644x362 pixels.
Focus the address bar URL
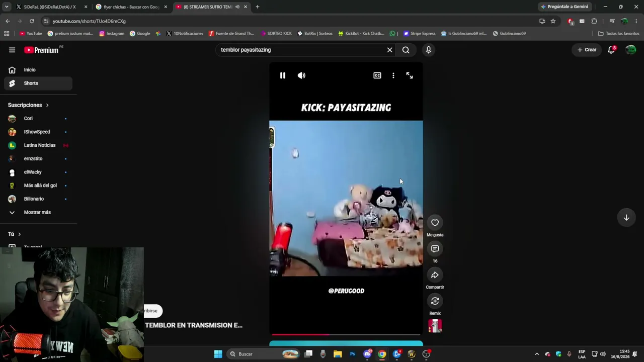[x=89, y=21]
